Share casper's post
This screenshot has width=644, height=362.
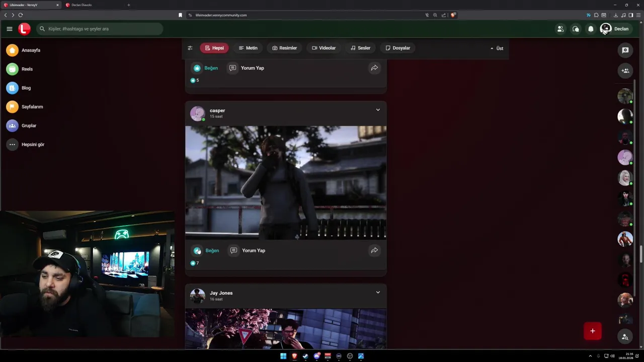pyautogui.click(x=374, y=250)
